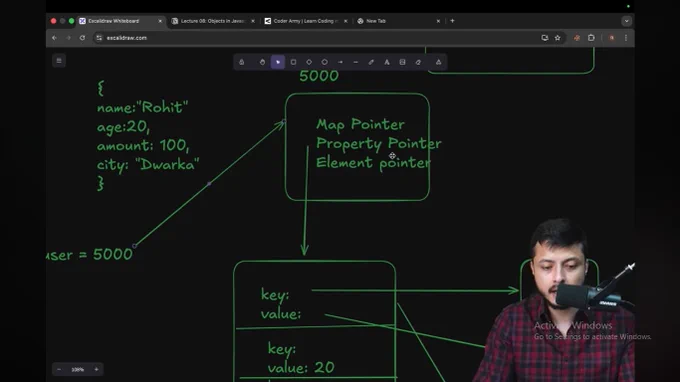Screen dimensions: 680x382
Task: Select the Ellipse shape tool
Action: point(324,62)
